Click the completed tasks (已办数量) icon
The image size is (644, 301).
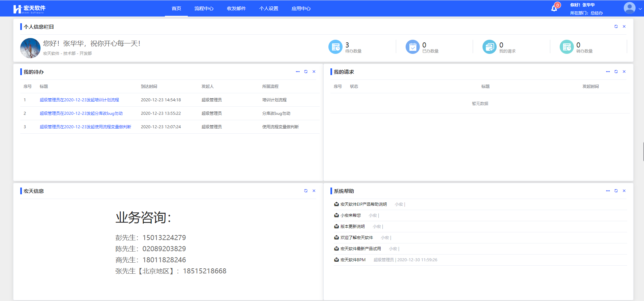point(412,47)
